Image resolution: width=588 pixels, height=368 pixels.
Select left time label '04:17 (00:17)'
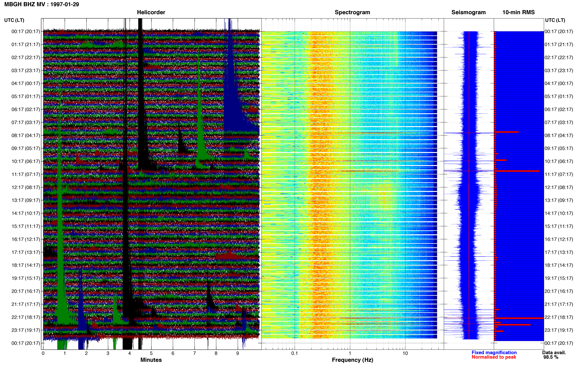pyautogui.click(x=26, y=83)
